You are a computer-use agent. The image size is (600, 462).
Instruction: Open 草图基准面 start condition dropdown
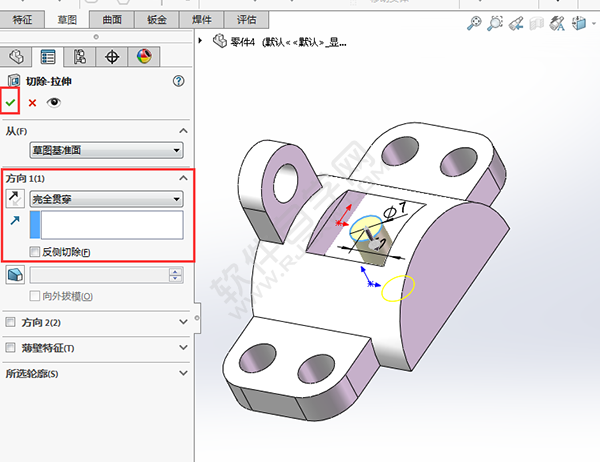(x=106, y=150)
